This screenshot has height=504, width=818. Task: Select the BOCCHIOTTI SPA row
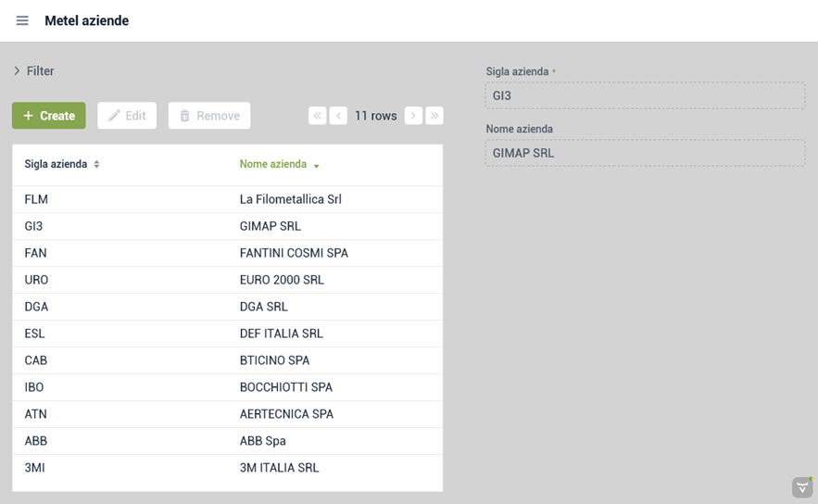click(x=228, y=387)
